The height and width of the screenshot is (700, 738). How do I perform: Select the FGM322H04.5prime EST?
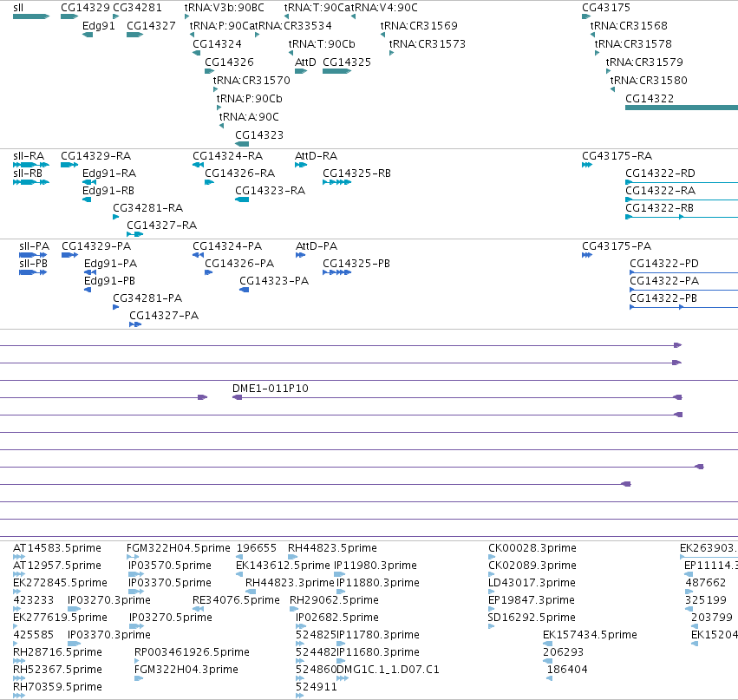point(133,557)
